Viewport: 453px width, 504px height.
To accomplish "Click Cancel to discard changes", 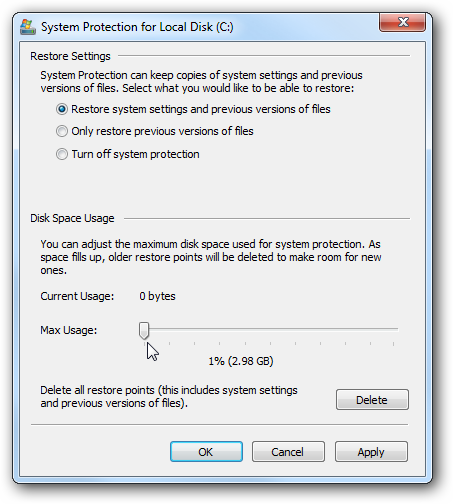I will click(288, 452).
